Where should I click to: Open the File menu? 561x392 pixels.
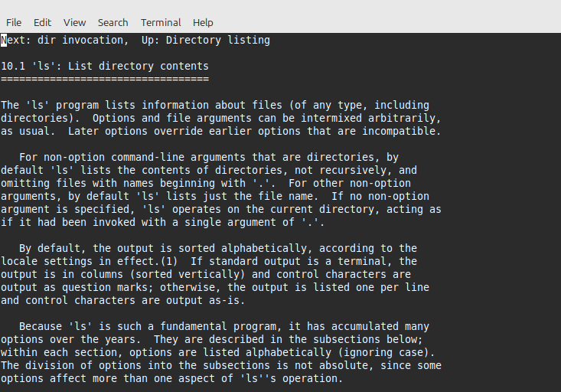14,22
